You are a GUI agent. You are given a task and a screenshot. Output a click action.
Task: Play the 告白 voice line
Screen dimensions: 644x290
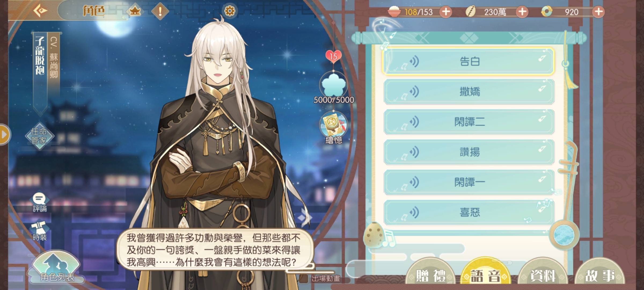click(469, 61)
